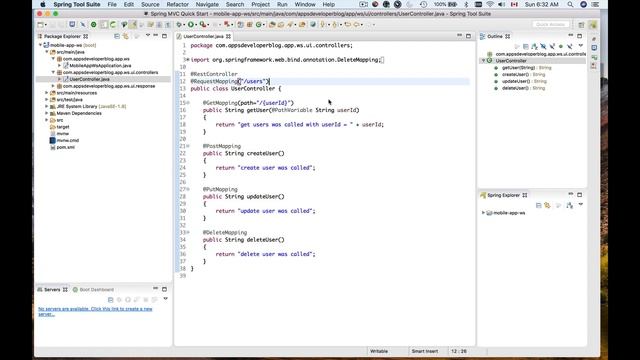Toggle Link with Editor in Package Explorer
640x360 pixels.
[126, 36]
